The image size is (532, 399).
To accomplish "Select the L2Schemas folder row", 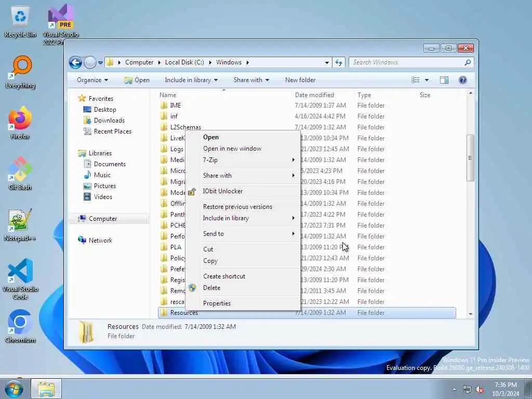I will click(307, 127).
